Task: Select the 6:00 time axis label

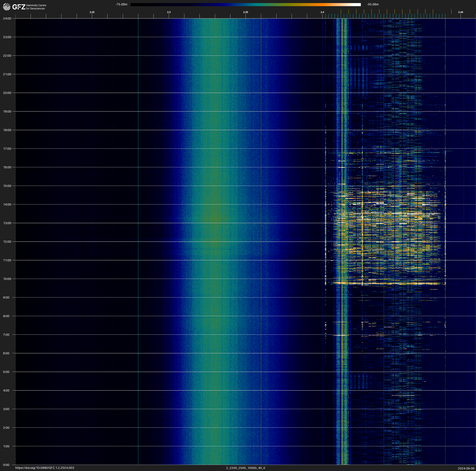Action: coord(6,353)
